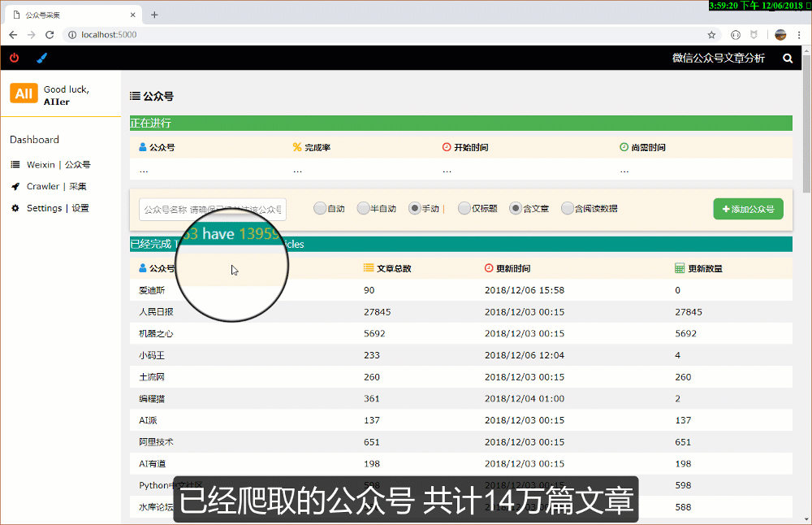
Task: Click the blue paintbrush icon in header
Action: (42, 58)
